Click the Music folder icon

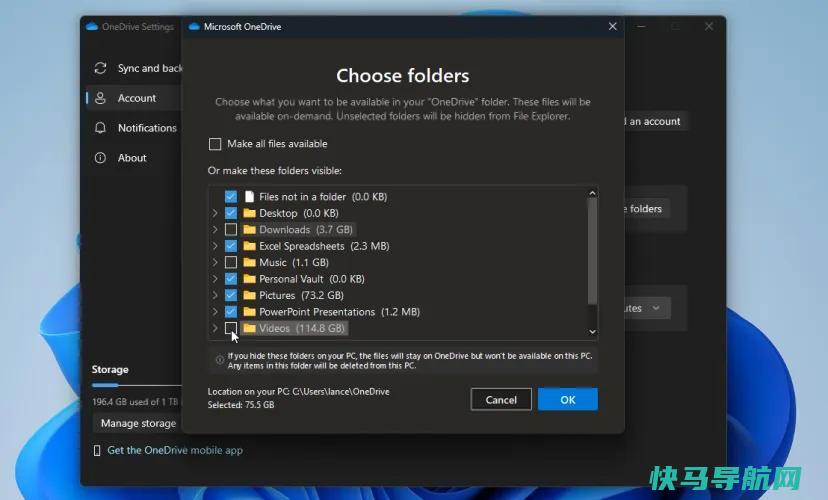[250, 262]
